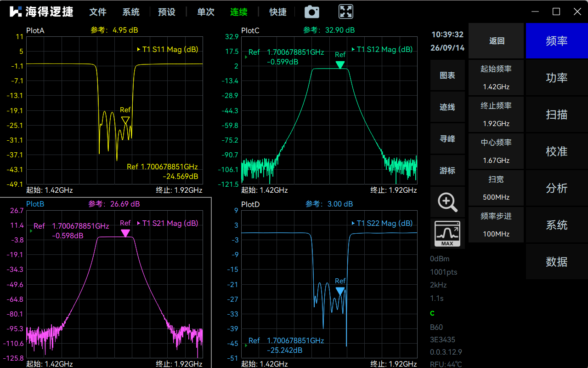The image size is (588, 368).
Task: Click the RFU:44℃ temperature status
Action: pos(446,364)
